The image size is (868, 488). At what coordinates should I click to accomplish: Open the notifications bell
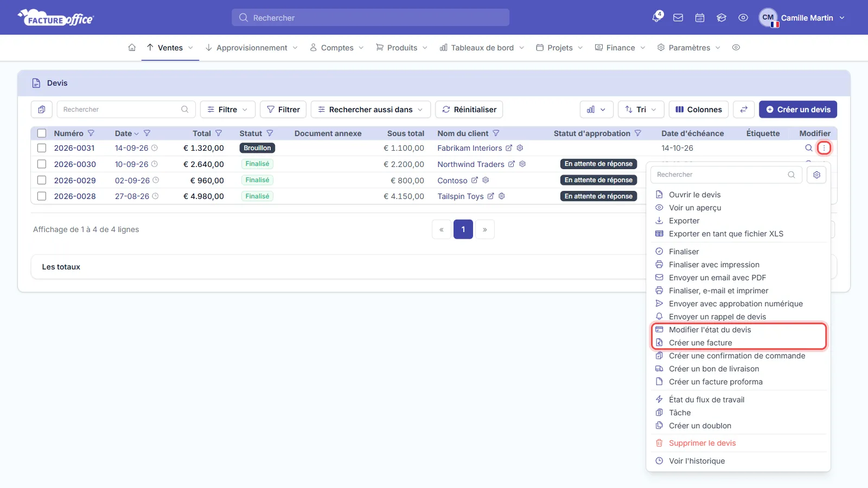pos(656,17)
